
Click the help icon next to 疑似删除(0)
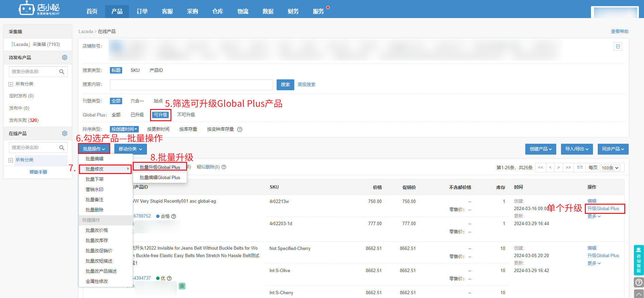point(224,167)
